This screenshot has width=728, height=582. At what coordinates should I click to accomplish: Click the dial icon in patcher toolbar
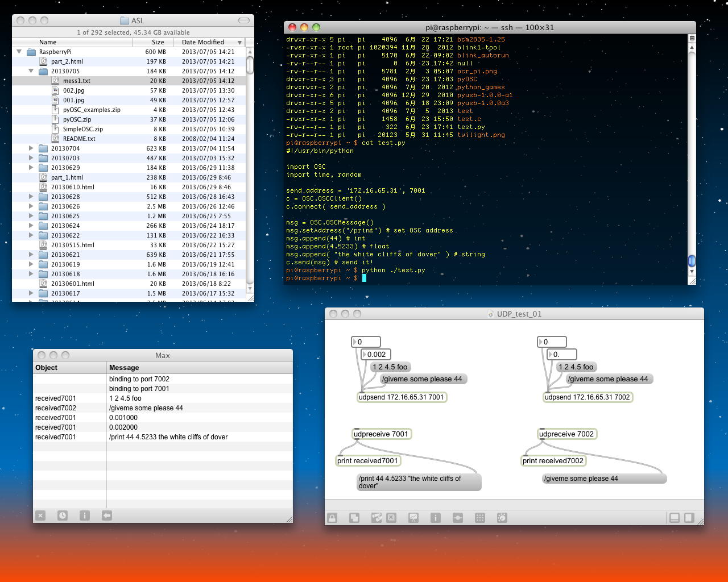tap(502, 518)
